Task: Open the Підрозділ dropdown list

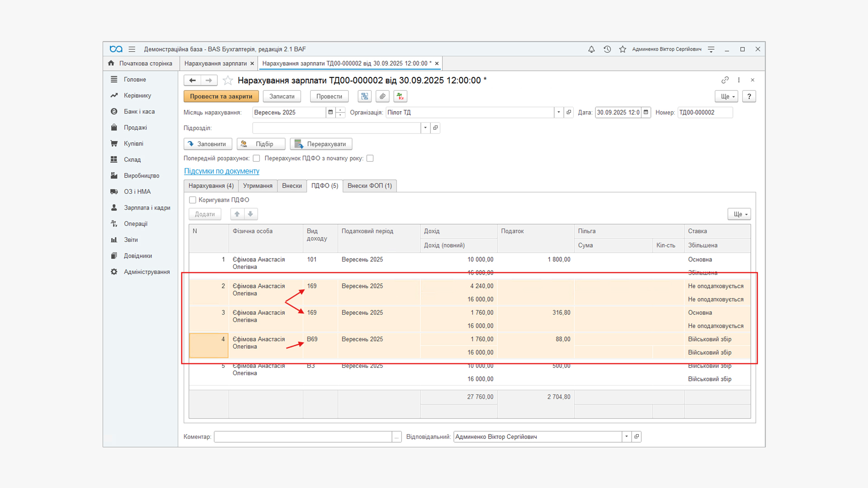Action: 425,128
